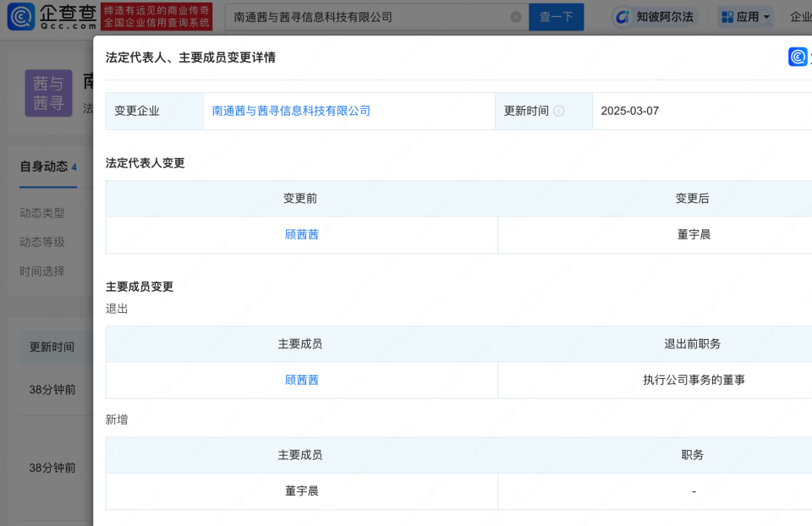Open 知彼阿尔法 assistant

click(655, 17)
